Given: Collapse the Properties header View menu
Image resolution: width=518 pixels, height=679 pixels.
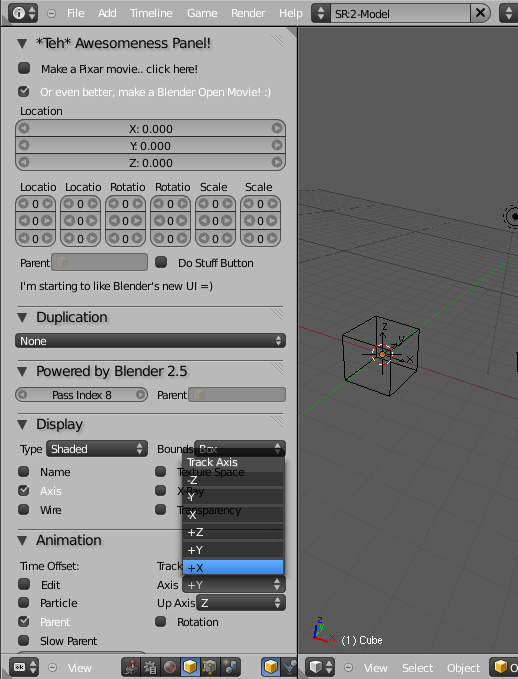Looking at the screenshot, I should pyautogui.click(x=52, y=667).
